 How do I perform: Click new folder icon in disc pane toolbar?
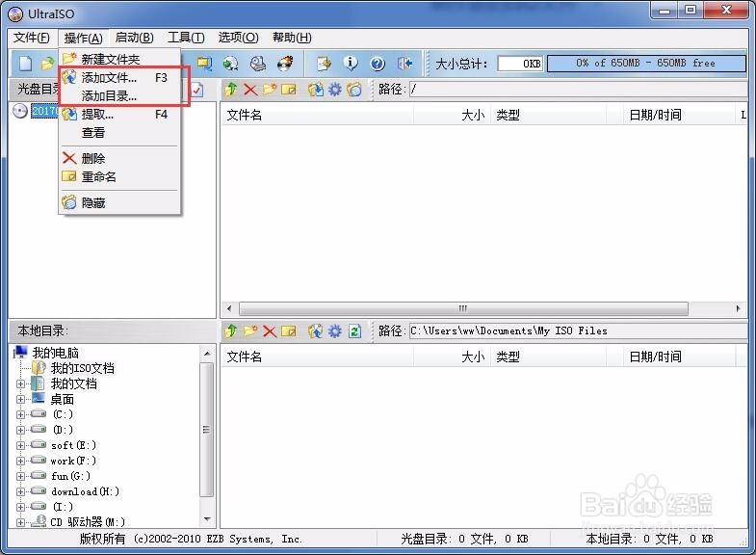click(270, 90)
